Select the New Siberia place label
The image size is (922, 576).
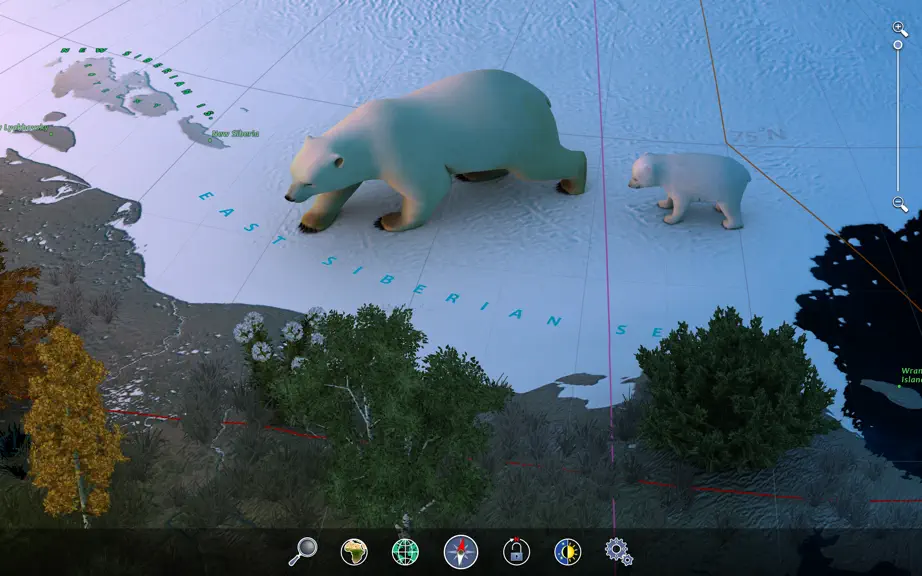tap(235, 133)
